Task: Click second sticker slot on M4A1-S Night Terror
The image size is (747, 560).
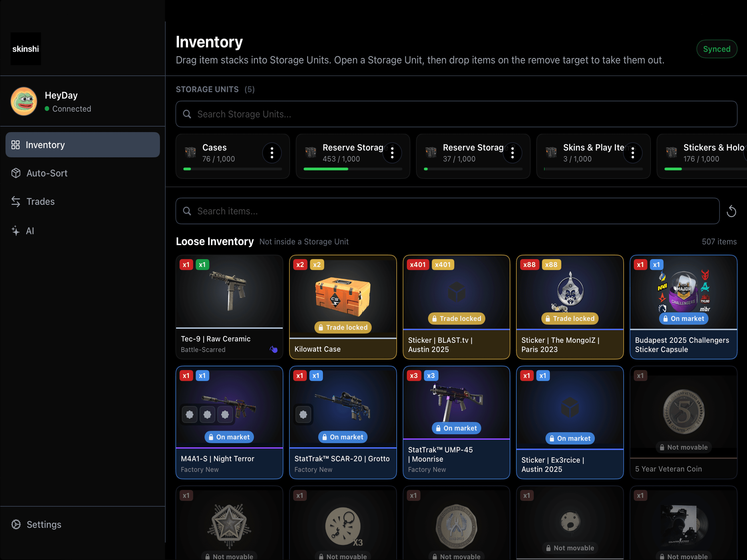Action: tap(207, 415)
